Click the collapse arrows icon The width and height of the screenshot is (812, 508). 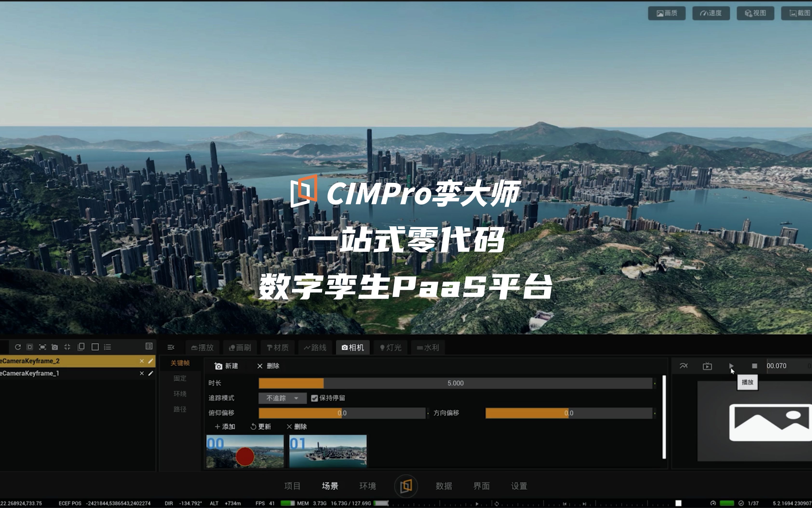[67, 347]
